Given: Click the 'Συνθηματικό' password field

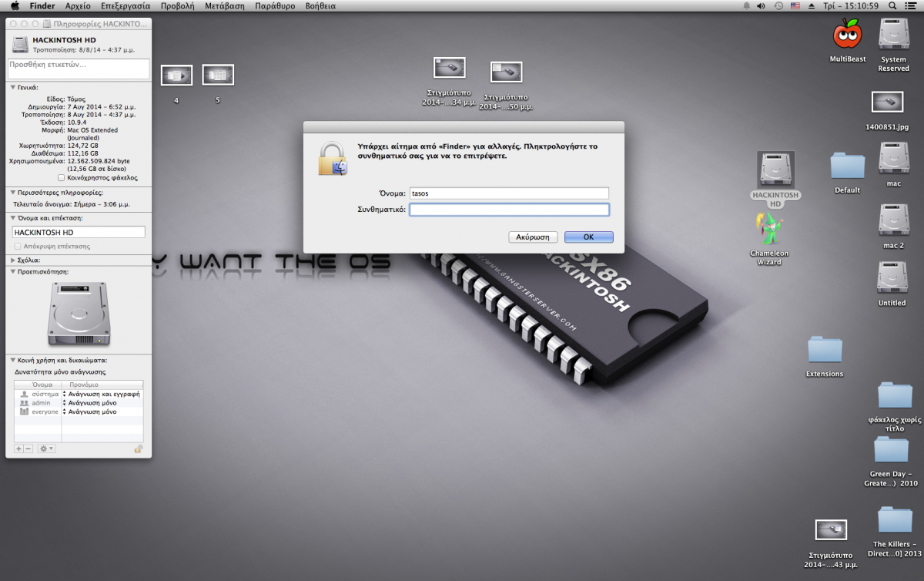Looking at the screenshot, I should point(509,210).
